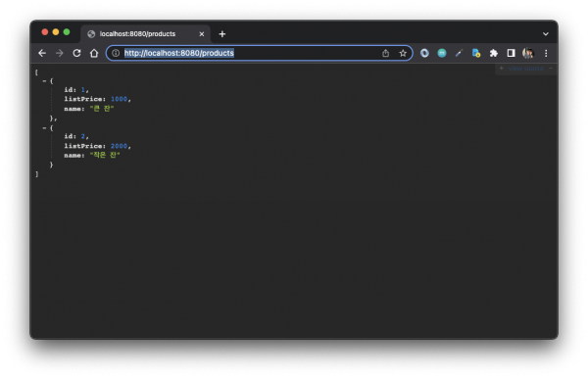Close the localhost:8080/products tab
588x379 pixels.
(202, 34)
